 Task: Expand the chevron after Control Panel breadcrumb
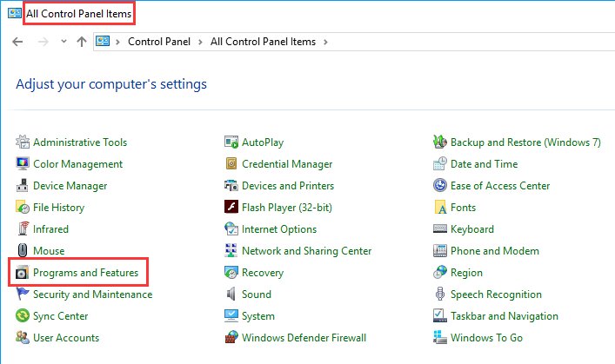(x=200, y=42)
